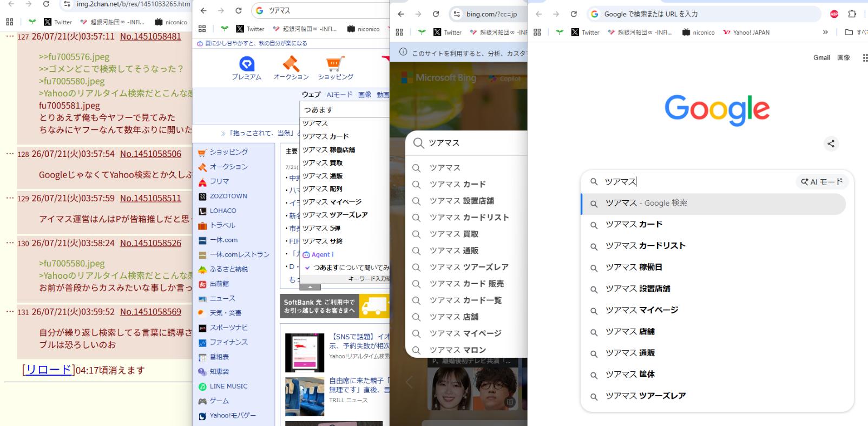The height and width of the screenshot is (426, 868).
Task: Open post 128's three-dot menu on 2chan
Action: coord(10,153)
